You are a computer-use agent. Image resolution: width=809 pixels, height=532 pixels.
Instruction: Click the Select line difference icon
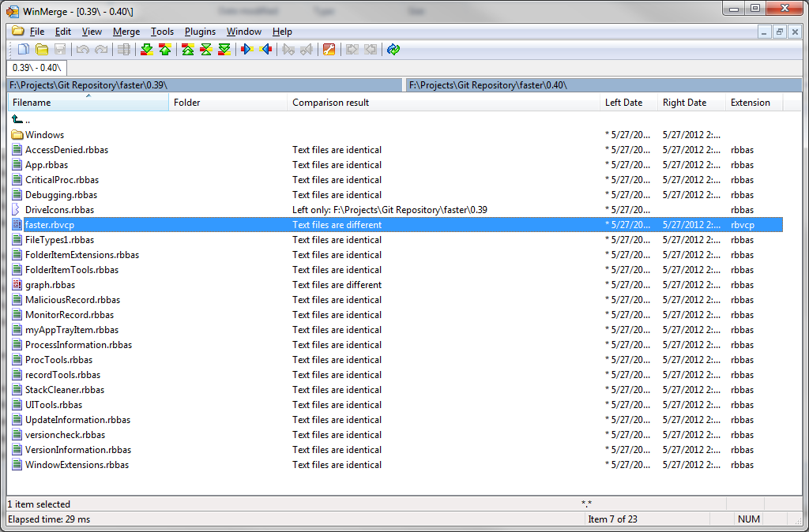click(124, 50)
